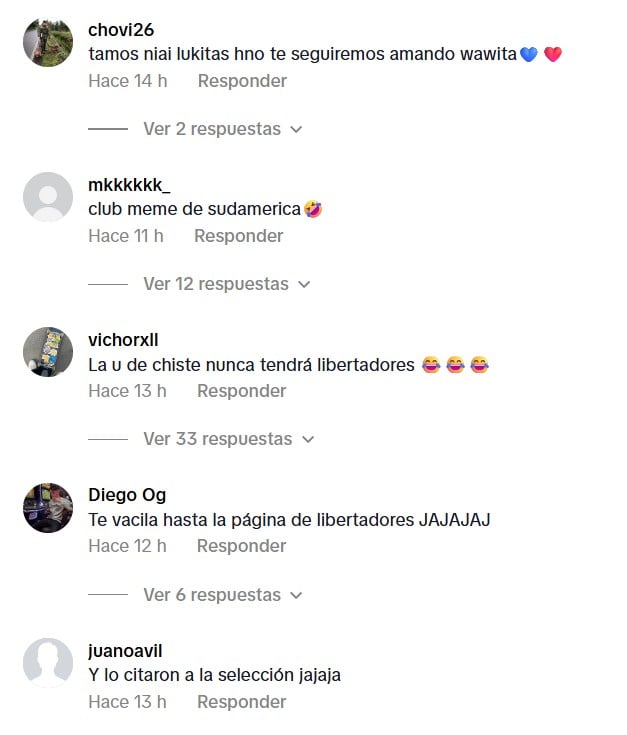627x735 pixels.
Task: Open Diego Og's profile picture
Action: point(48,508)
